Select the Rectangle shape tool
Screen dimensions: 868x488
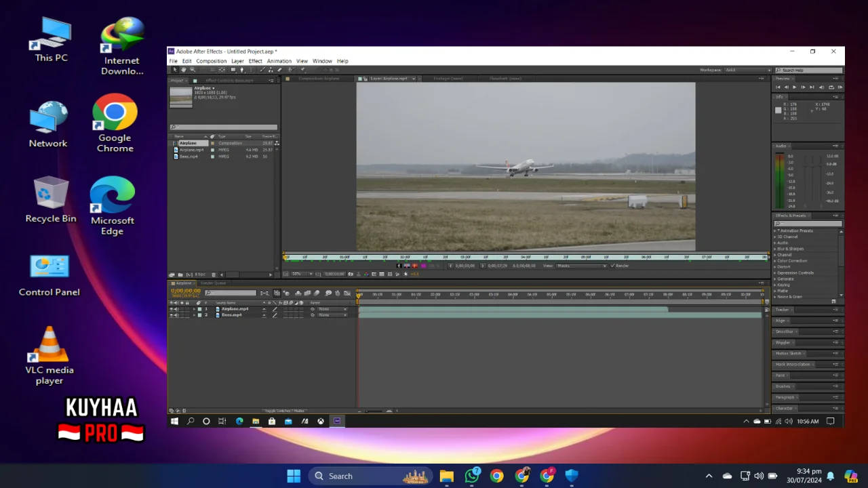tap(233, 69)
